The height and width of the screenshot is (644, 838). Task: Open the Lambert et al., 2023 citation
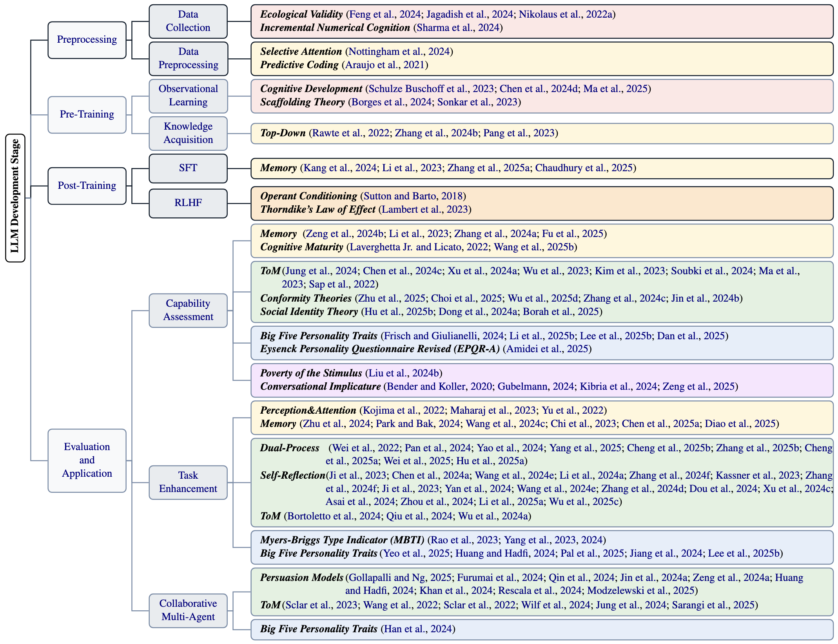click(424, 210)
